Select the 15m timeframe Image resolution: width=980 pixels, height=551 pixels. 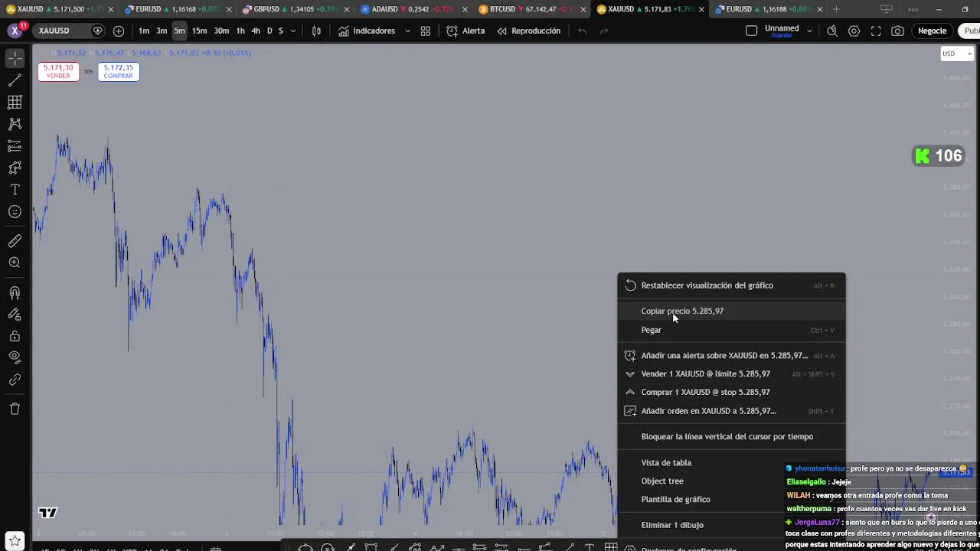click(x=199, y=31)
